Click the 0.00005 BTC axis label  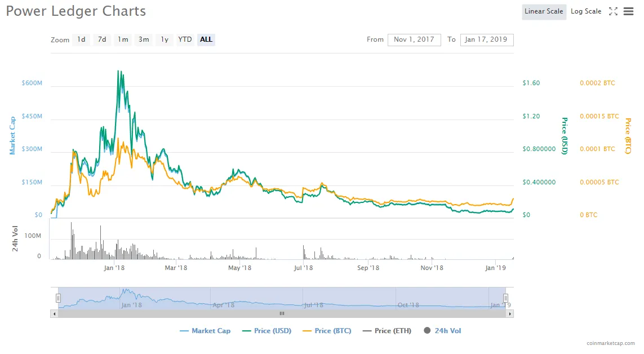pos(599,182)
